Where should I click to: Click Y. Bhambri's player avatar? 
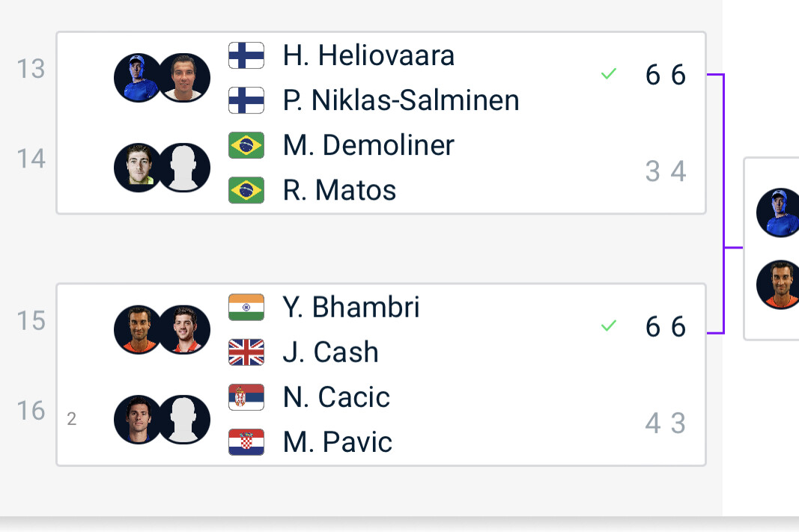138,330
